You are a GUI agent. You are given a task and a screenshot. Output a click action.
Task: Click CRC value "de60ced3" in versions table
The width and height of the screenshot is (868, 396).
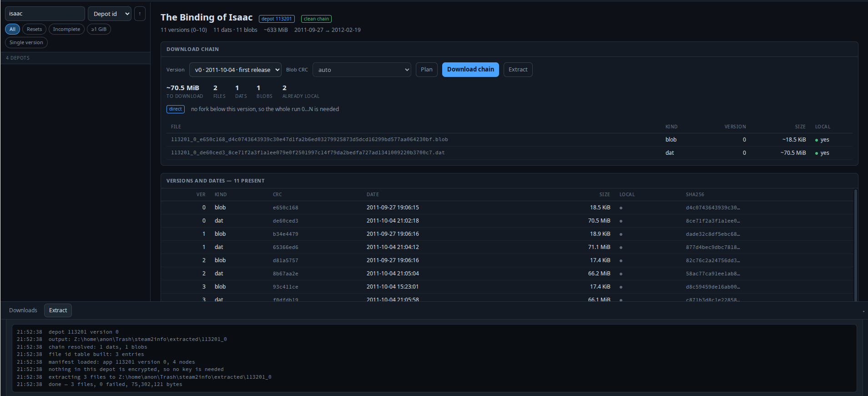pyautogui.click(x=286, y=221)
